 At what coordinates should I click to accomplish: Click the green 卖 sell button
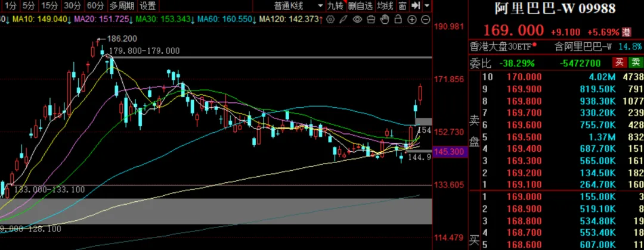pos(636,62)
